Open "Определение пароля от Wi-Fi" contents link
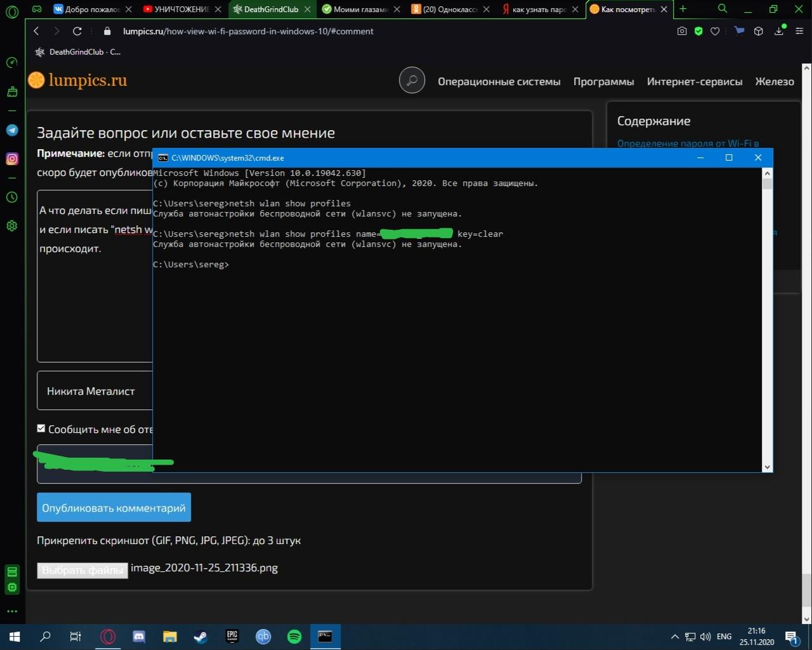This screenshot has height=650, width=812. click(x=688, y=143)
